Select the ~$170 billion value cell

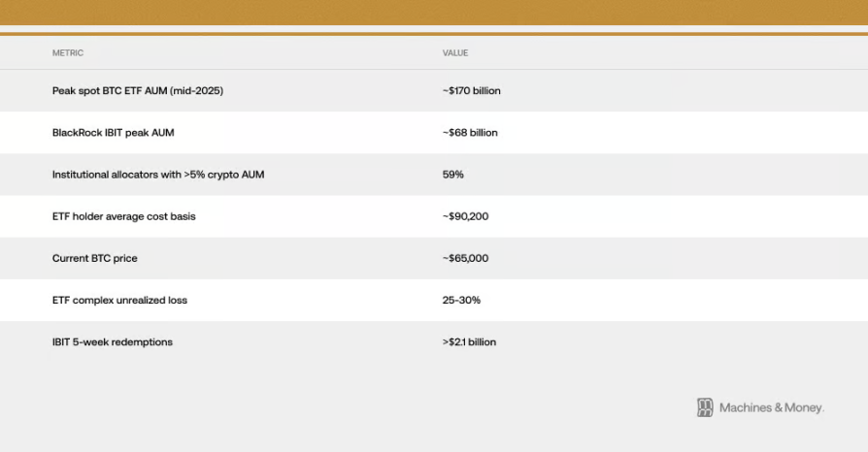click(471, 90)
